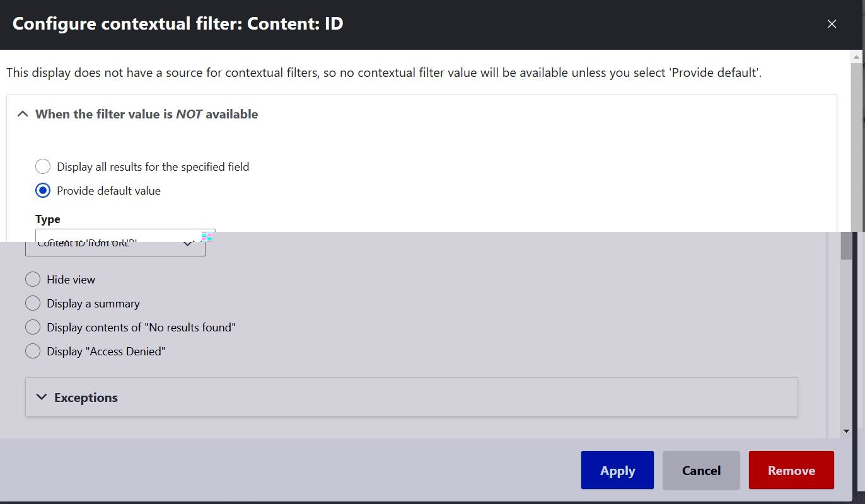Remove the Content: ID contextual filter
This screenshot has width=865, height=504.
coord(791,470)
